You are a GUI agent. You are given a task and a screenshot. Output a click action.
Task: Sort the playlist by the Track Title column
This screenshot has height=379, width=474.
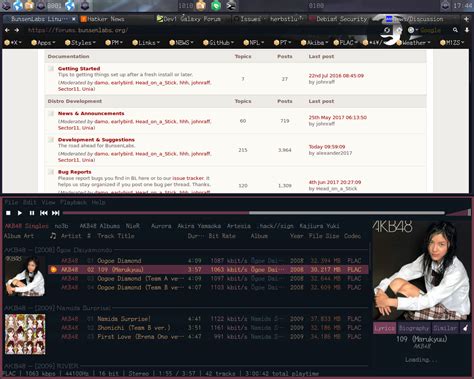116,236
